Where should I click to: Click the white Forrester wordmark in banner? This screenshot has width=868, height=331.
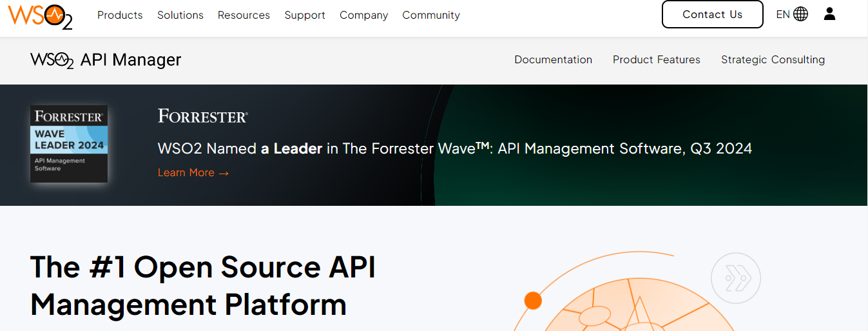click(203, 116)
